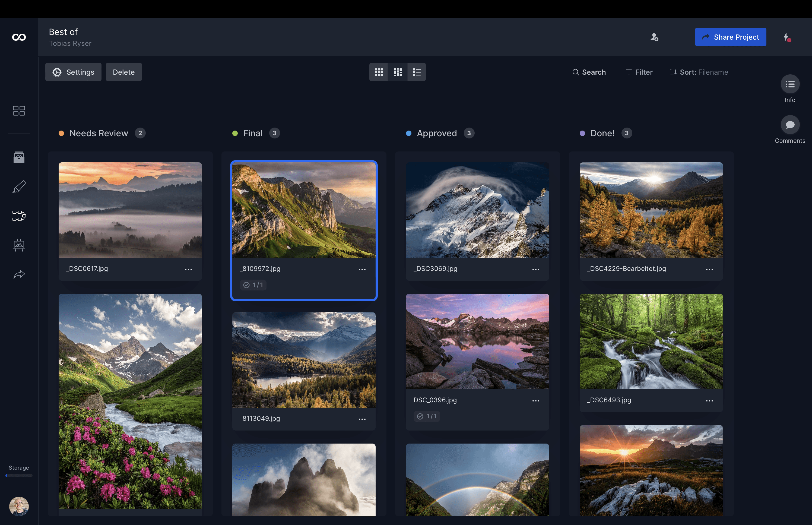Click the _DSC6493.jpg filename
The height and width of the screenshot is (525, 812).
coord(609,400)
